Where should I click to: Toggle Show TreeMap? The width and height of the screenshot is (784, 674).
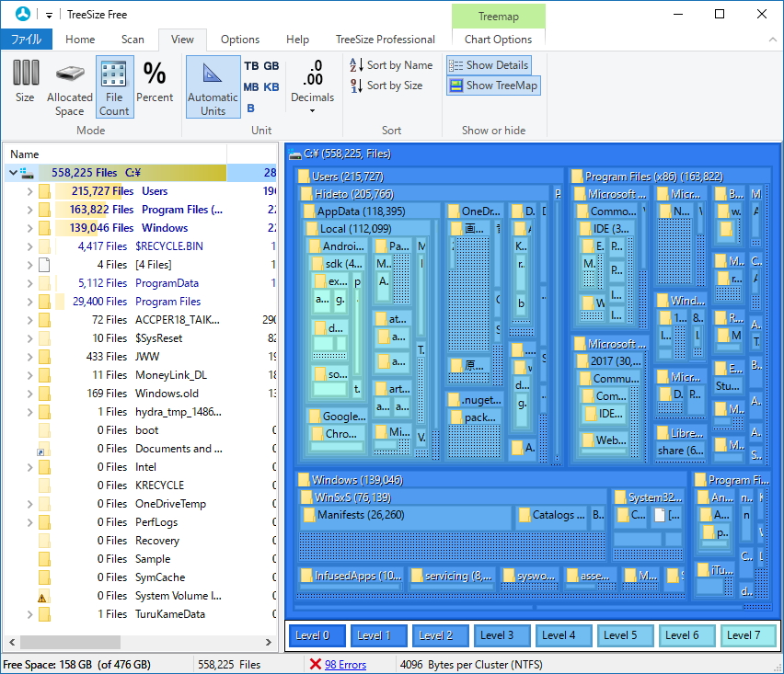coord(493,86)
